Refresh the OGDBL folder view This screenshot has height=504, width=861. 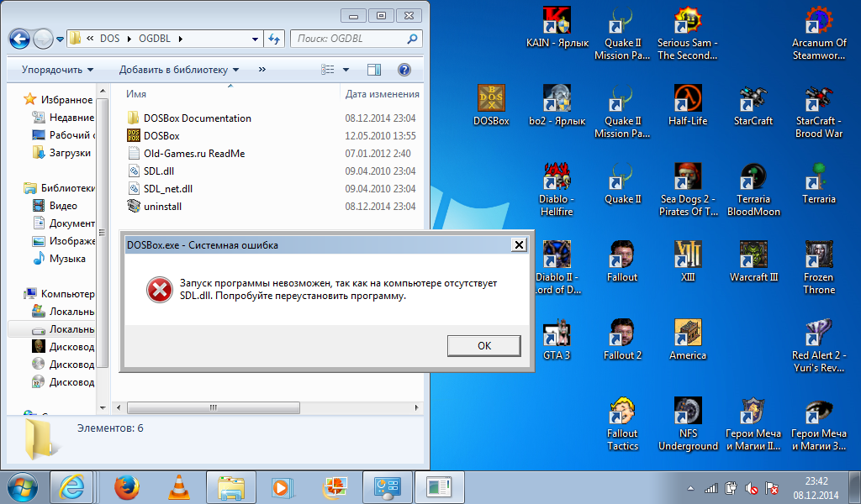pos(274,39)
